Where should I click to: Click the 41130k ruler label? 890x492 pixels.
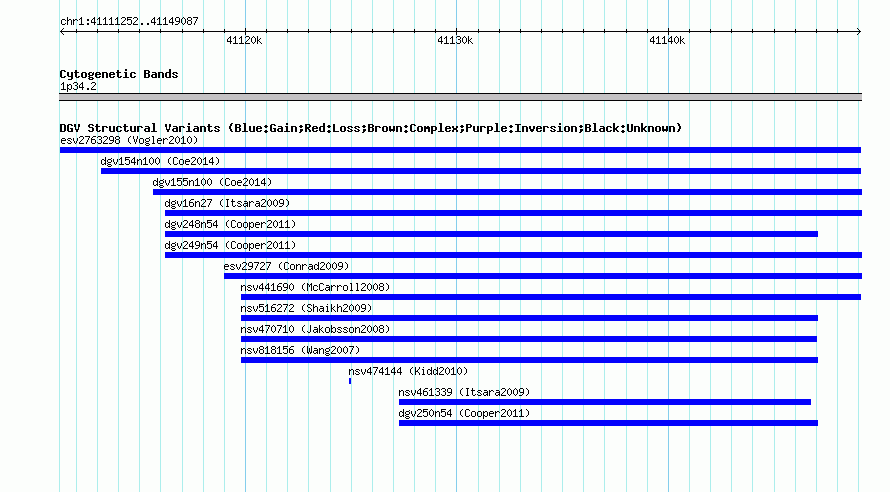point(455,40)
